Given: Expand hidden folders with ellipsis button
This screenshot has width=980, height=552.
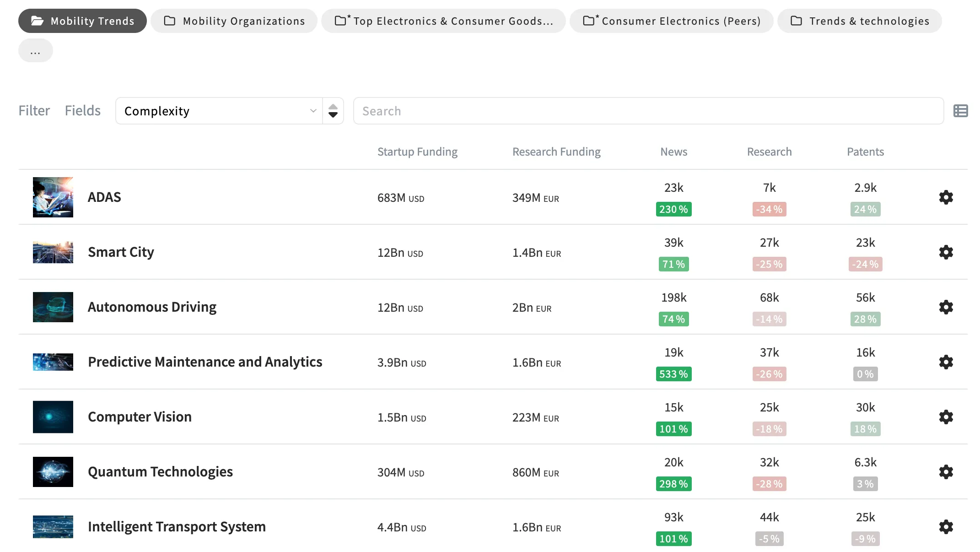Looking at the screenshot, I should (35, 51).
